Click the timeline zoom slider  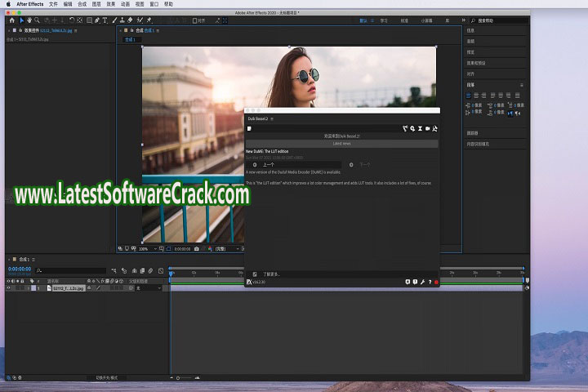click(184, 378)
